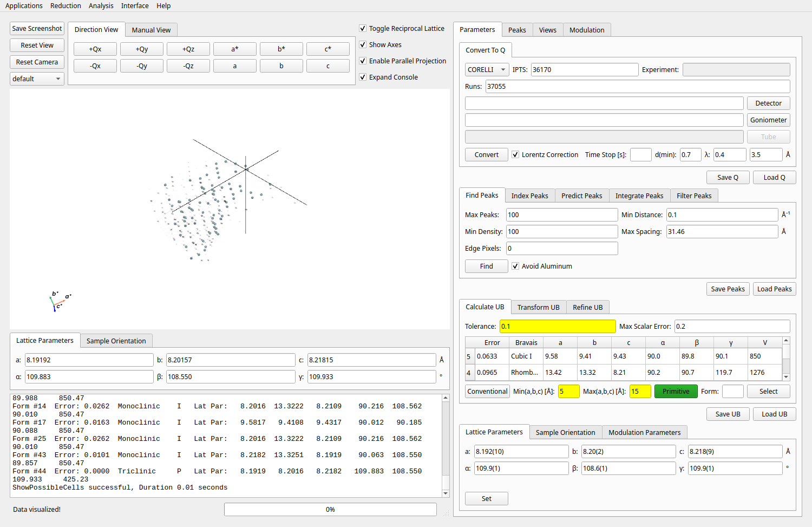Click the Runs input field

click(638, 86)
